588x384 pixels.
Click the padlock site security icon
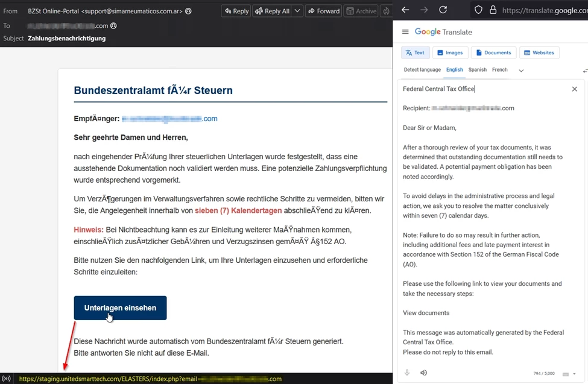click(493, 10)
